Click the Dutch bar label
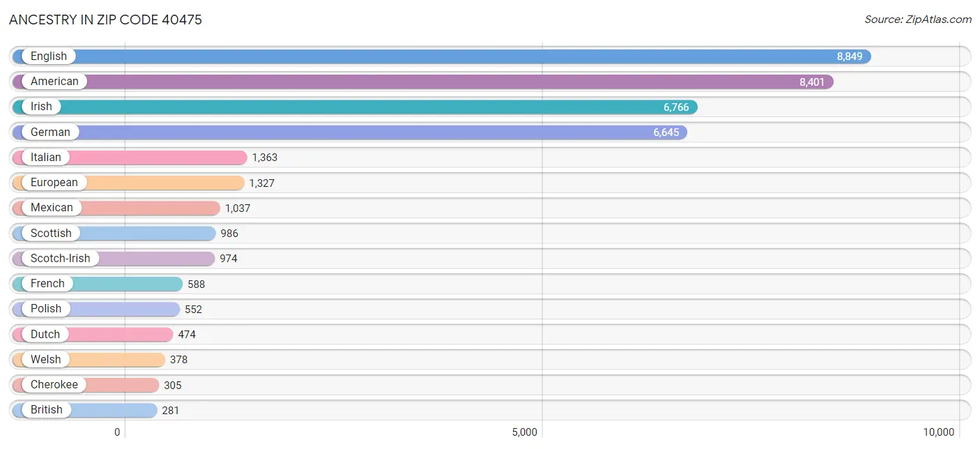Viewport: 980px width, 449px height. tap(45, 334)
